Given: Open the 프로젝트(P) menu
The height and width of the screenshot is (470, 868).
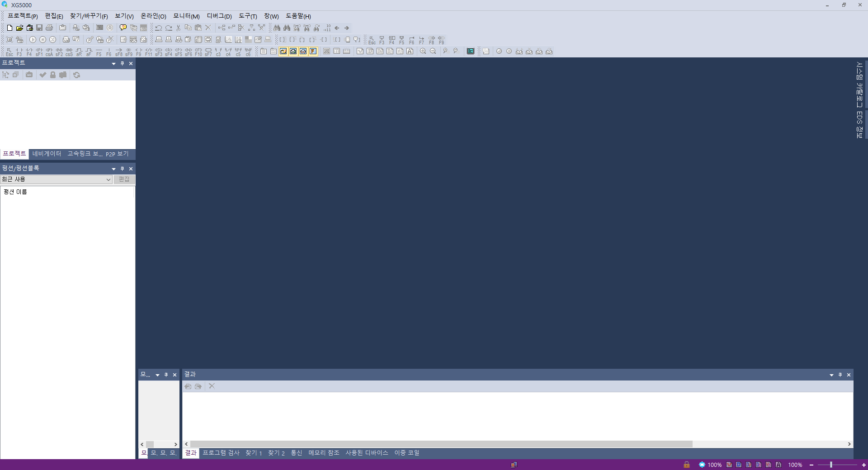Looking at the screenshot, I should [x=23, y=16].
